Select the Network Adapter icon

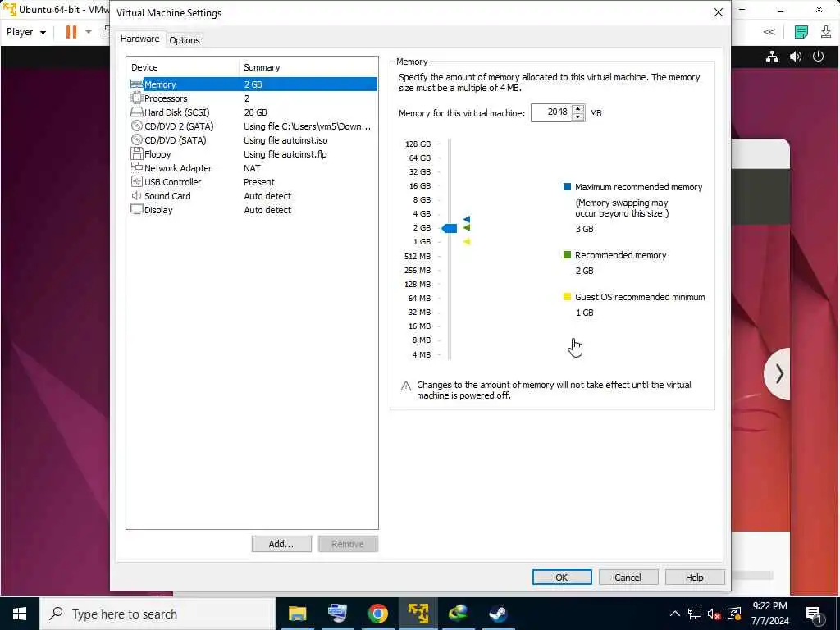coord(137,167)
